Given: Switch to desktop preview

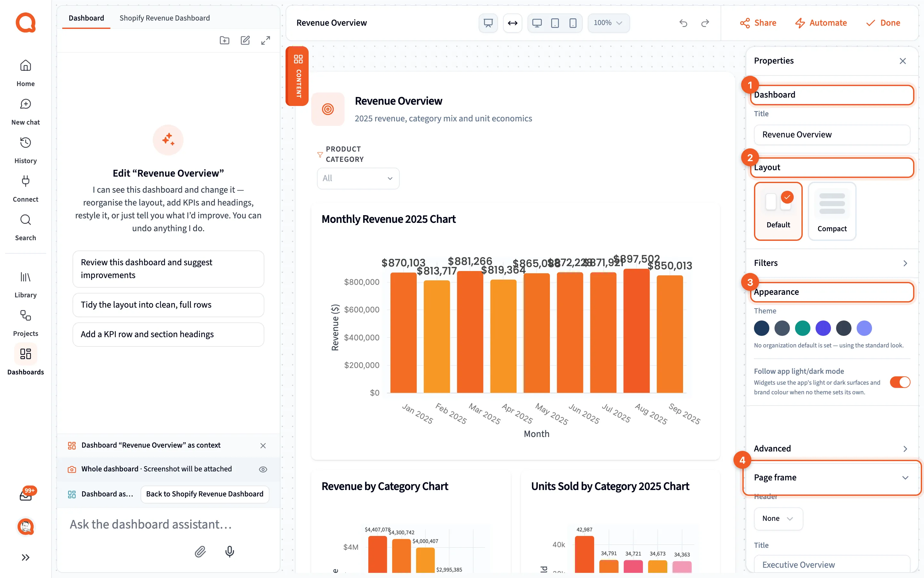Looking at the screenshot, I should [x=537, y=23].
